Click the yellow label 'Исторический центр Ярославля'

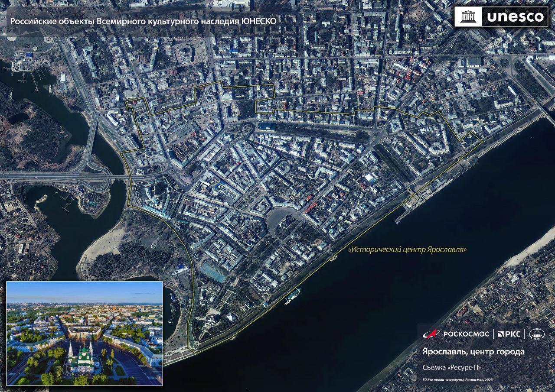pos(408,249)
